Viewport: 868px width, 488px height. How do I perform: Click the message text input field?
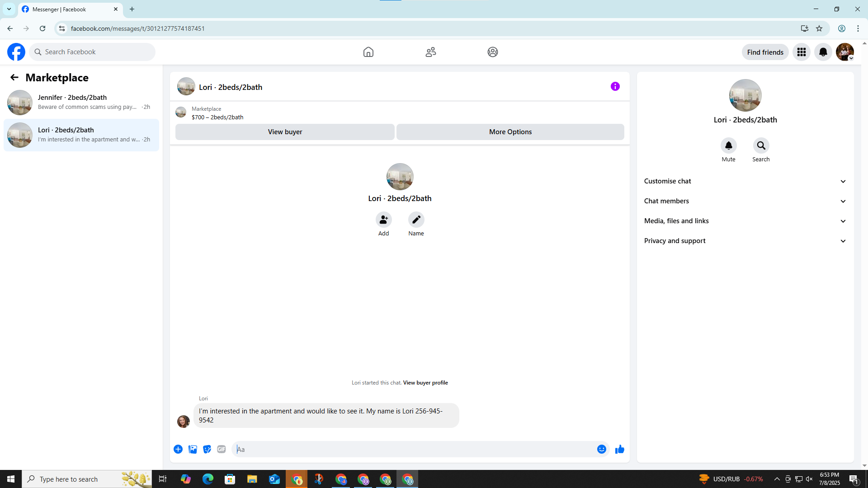pos(414,449)
